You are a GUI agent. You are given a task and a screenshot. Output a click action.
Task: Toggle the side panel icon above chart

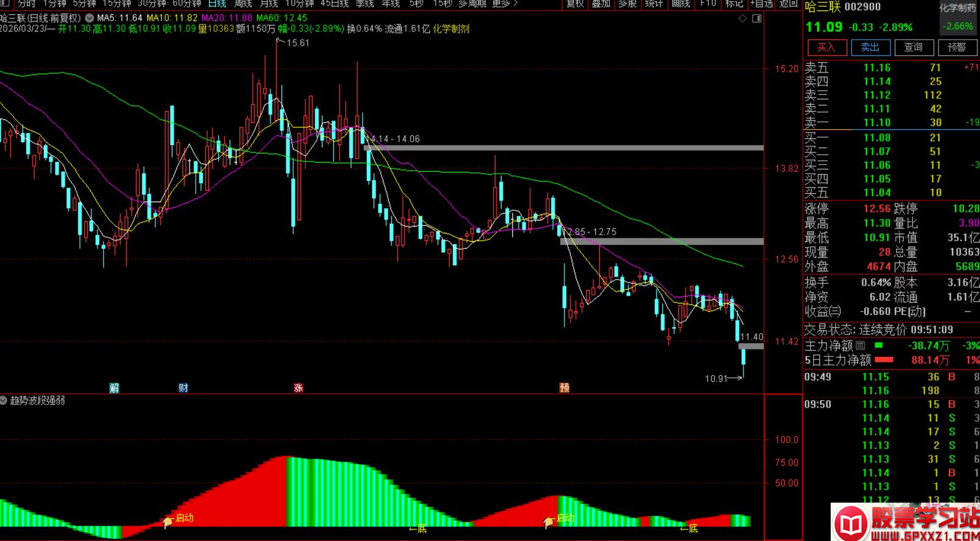point(756,18)
